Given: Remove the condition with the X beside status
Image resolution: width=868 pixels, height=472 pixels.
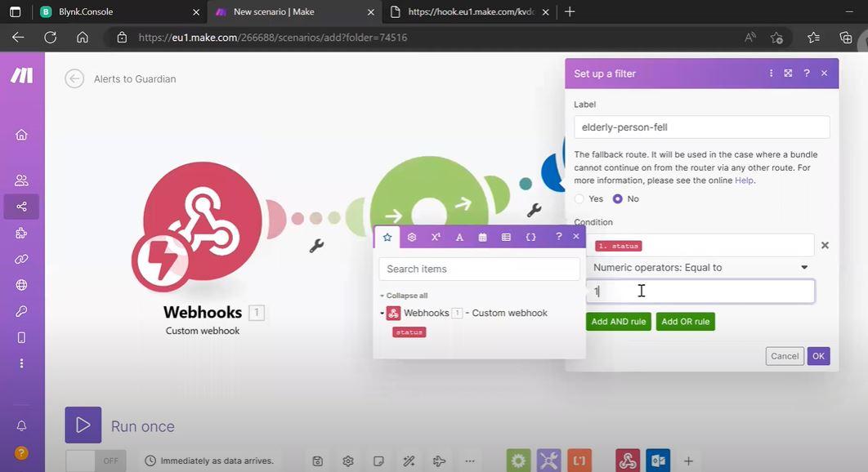Looking at the screenshot, I should pyautogui.click(x=825, y=245).
